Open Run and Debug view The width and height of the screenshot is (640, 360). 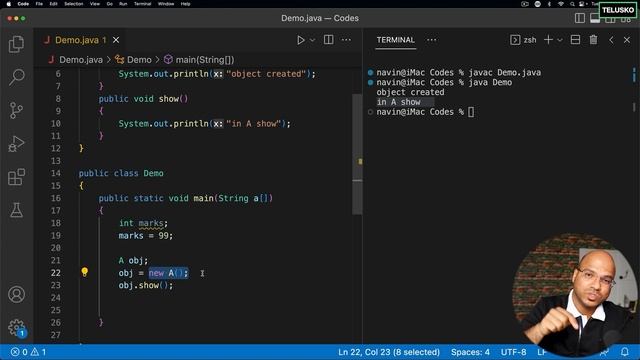[x=16, y=144]
